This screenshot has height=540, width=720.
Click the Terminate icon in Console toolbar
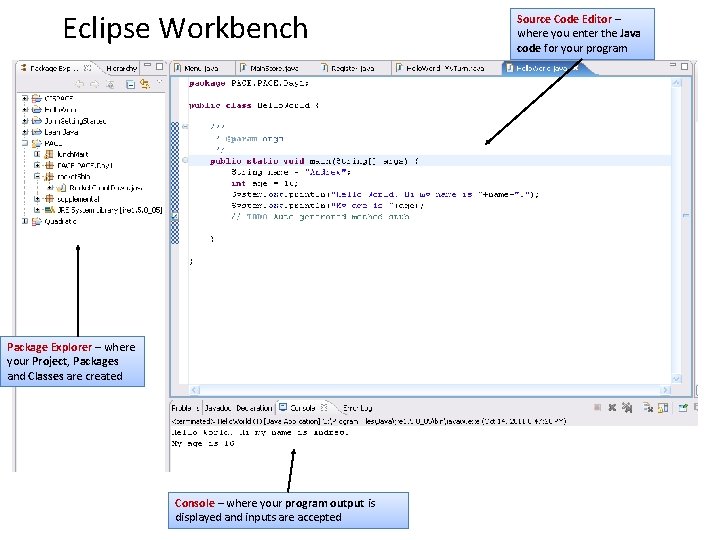(x=597, y=408)
